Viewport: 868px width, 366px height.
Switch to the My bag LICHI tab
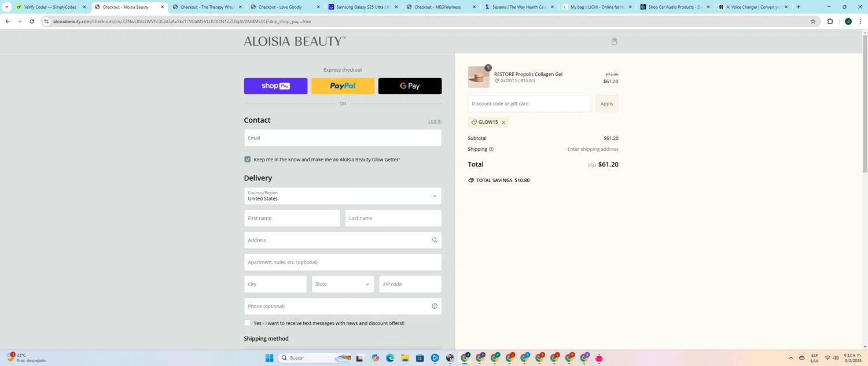(596, 7)
